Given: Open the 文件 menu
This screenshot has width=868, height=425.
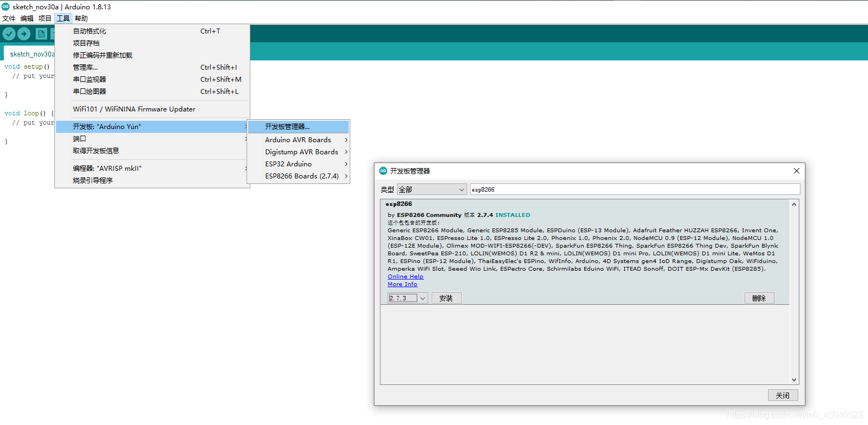Looking at the screenshot, I should click(x=9, y=18).
